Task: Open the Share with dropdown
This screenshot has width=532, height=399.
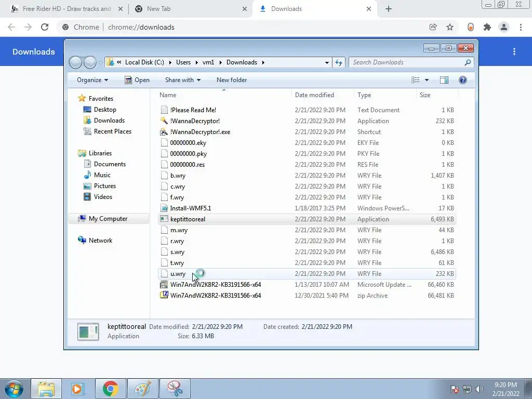Action: click(x=183, y=80)
